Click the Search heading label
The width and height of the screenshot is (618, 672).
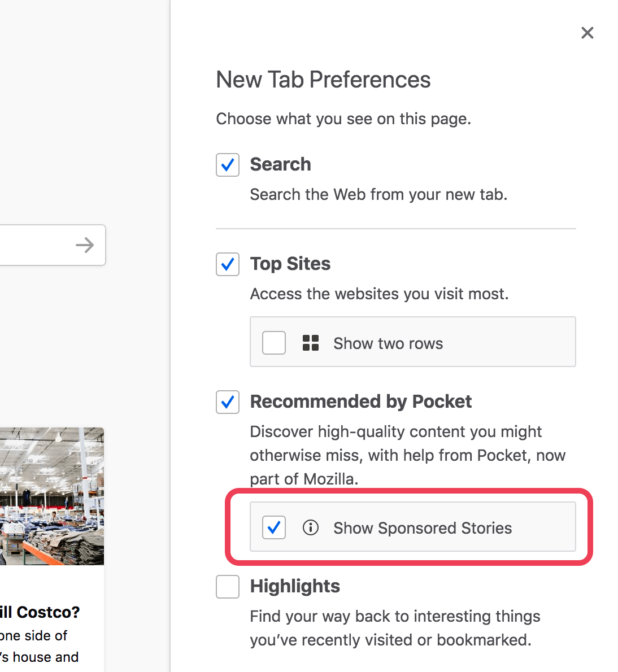click(x=280, y=164)
